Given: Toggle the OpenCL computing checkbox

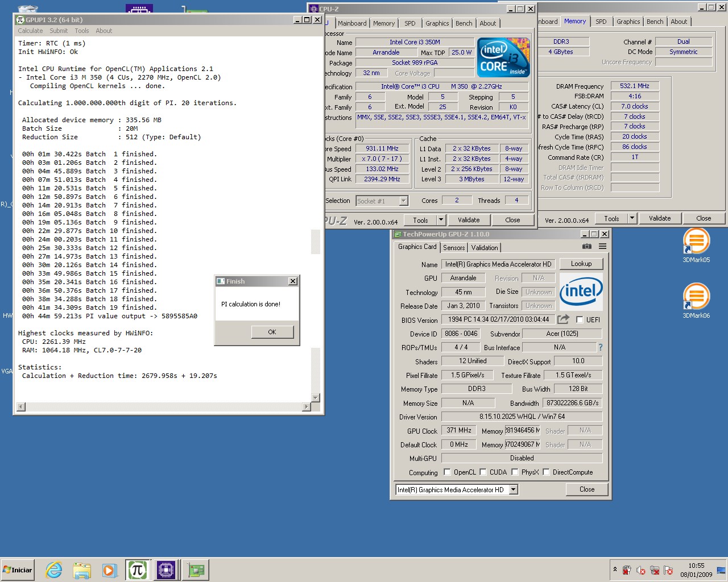Looking at the screenshot, I should coord(447,472).
